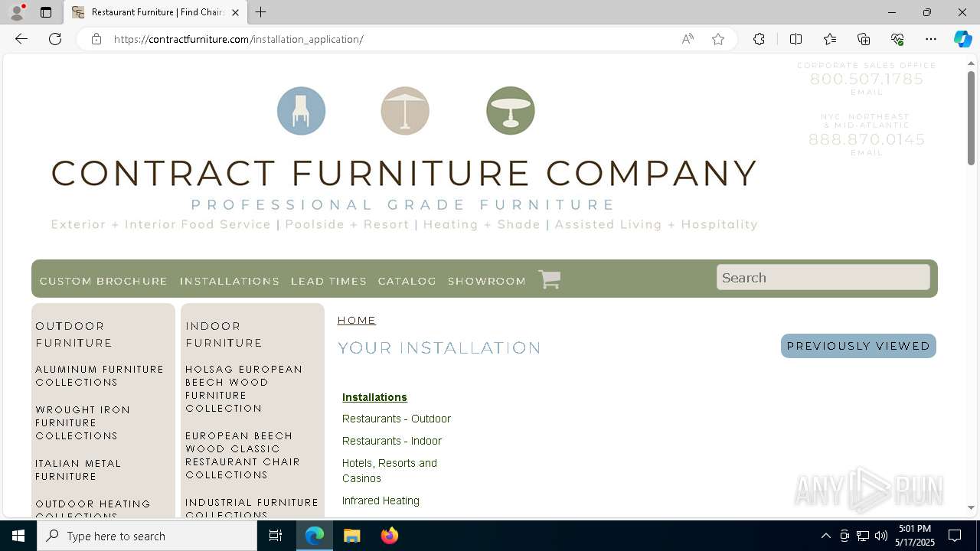980x551 pixels.
Task: Click scrollbar down arrow
Action: click(x=971, y=507)
